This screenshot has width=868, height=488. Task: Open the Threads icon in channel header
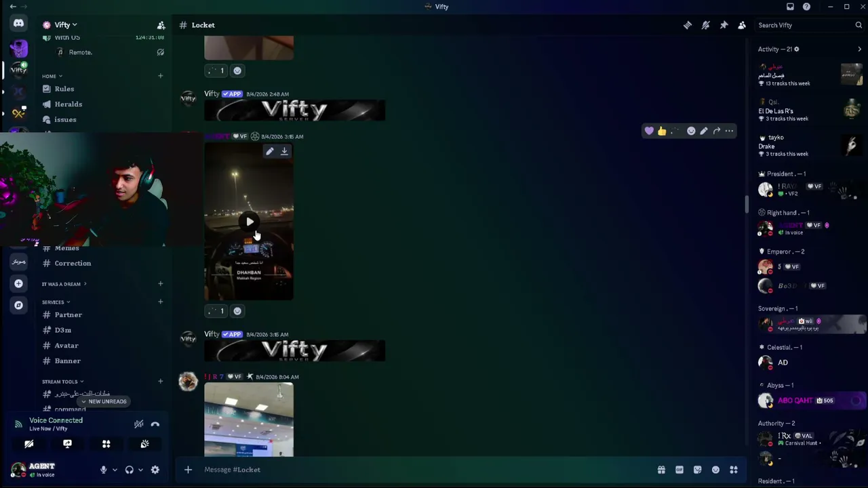coord(688,25)
